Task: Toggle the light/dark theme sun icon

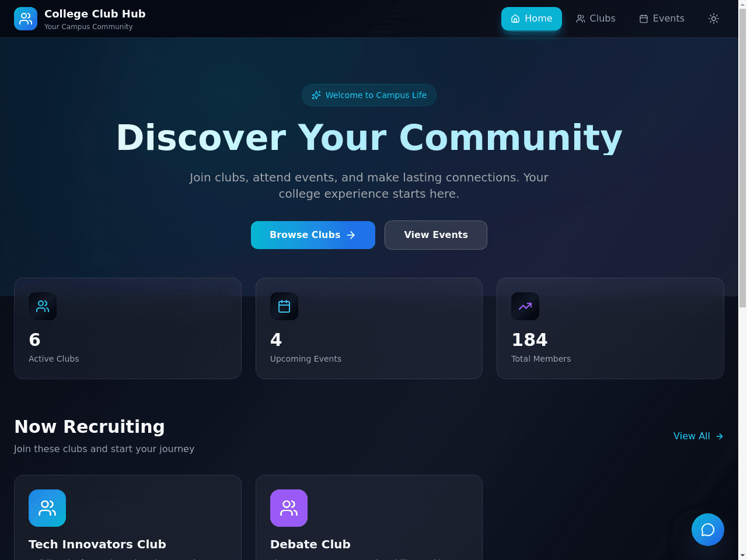Action: (713, 19)
